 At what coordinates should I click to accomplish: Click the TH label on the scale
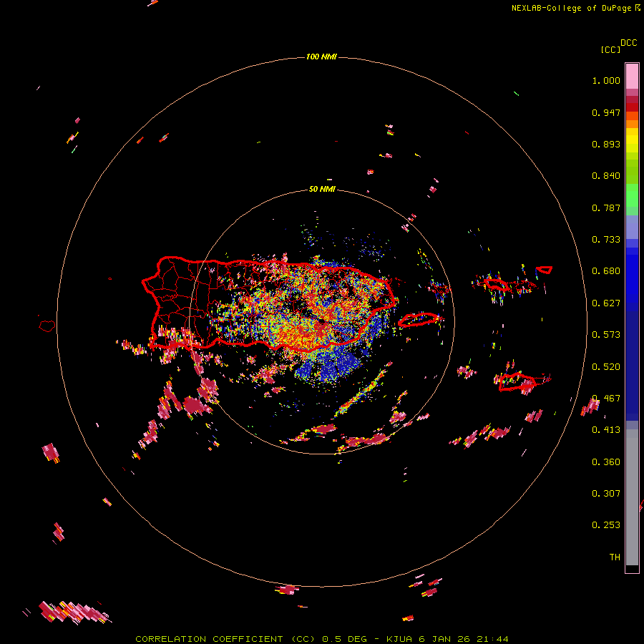point(615,557)
